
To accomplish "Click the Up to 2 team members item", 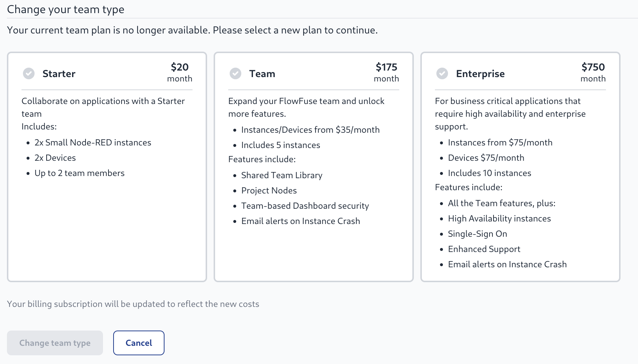I will tap(79, 173).
